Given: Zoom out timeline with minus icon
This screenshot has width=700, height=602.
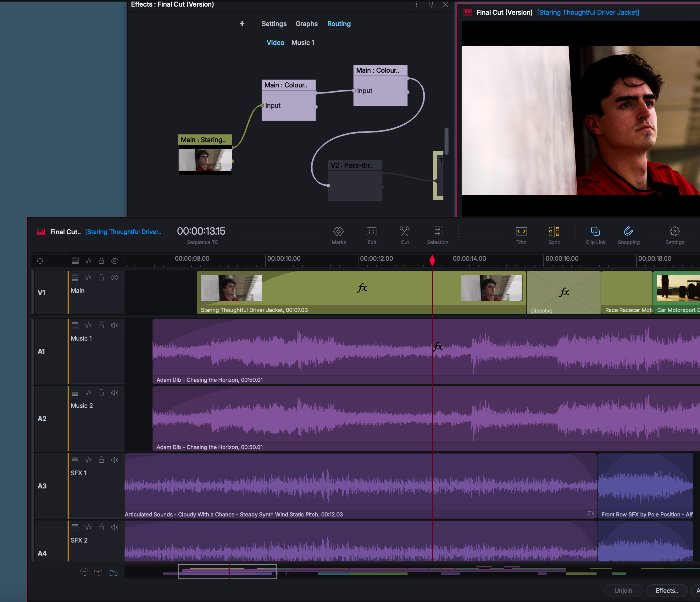Looking at the screenshot, I should 84,571.
